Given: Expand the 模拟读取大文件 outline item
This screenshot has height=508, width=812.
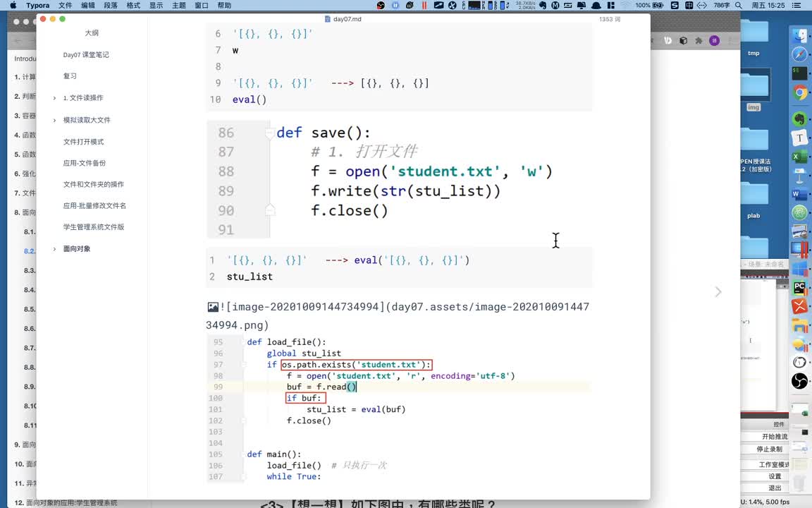Looking at the screenshot, I should (x=54, y=120).
